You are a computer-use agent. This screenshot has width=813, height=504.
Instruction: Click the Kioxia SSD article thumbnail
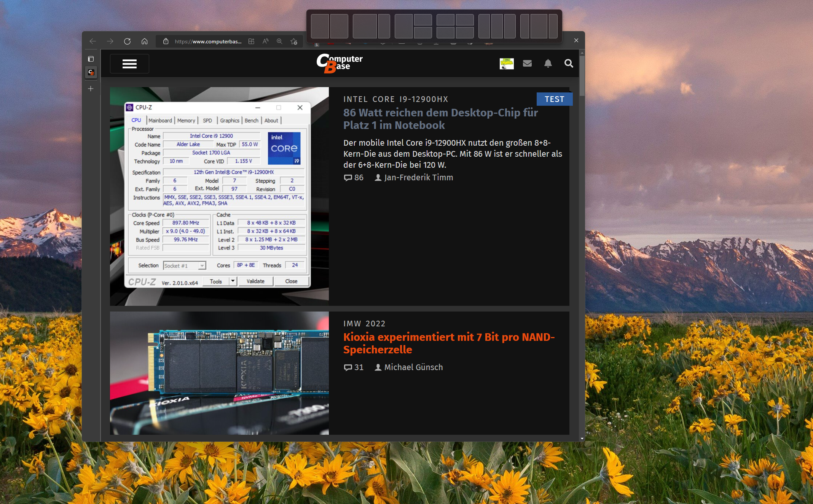219,373
